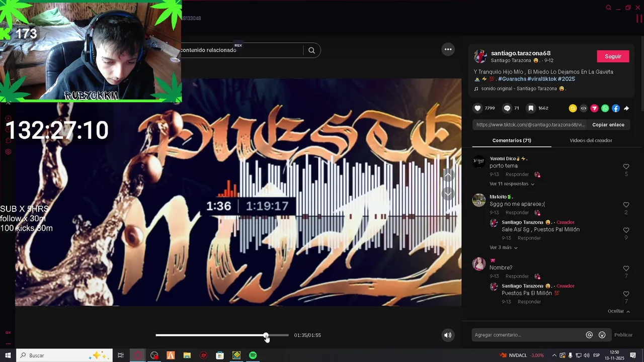This screenshot has width=644, height=362.
Task: Switch to Comentarios (71) tab
Action: tap(512, 140)
